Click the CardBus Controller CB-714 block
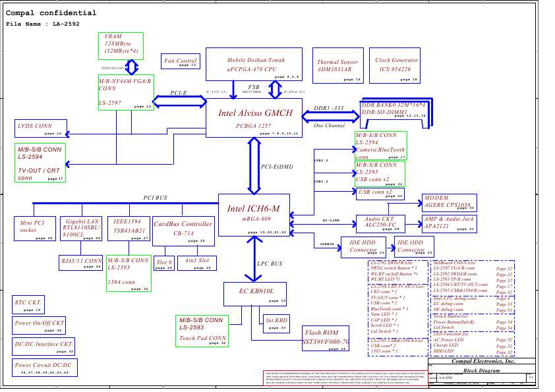Screen dimensions: 555x392 pyautogui.click(x=183, y=231)
